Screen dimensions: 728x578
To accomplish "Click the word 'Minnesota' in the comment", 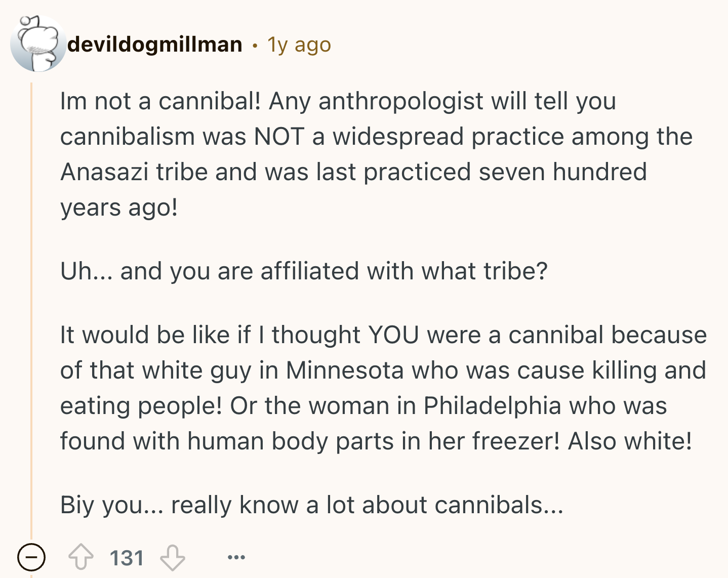I will [x=345, y=370].
